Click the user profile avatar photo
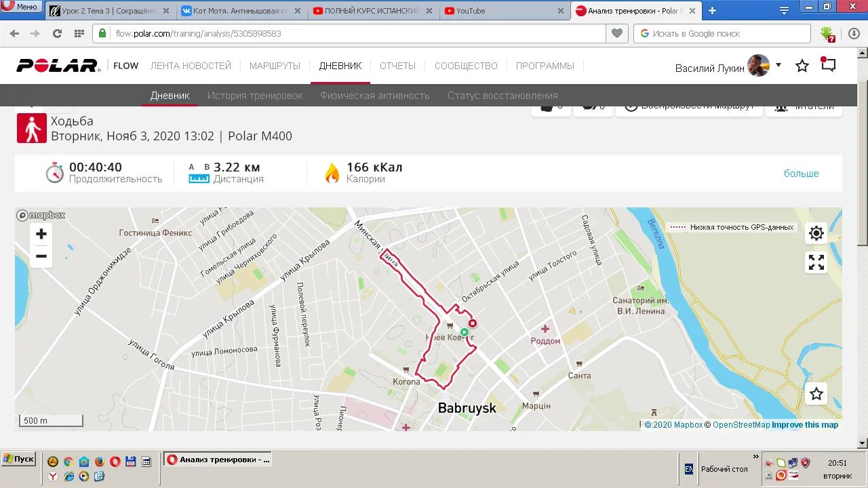 [759, 66]
